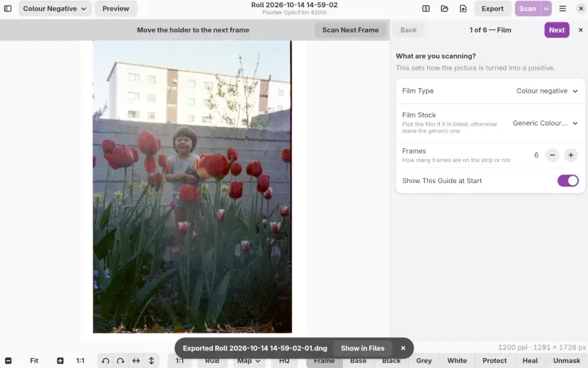588x368 pixels.
Task: Open the Colour Negative mode dropdown
Action: 55,8
